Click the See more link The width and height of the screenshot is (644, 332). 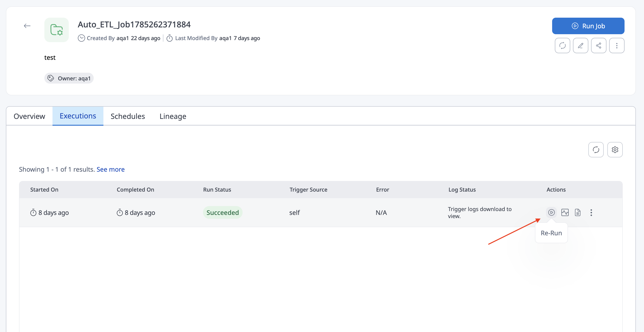coord(110,169)
